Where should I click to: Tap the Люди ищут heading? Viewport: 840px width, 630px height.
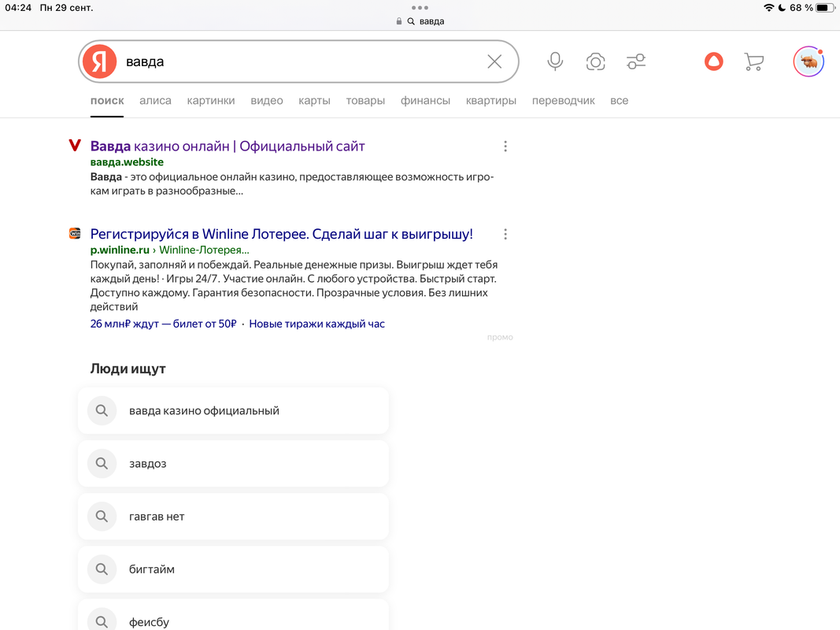128,369
